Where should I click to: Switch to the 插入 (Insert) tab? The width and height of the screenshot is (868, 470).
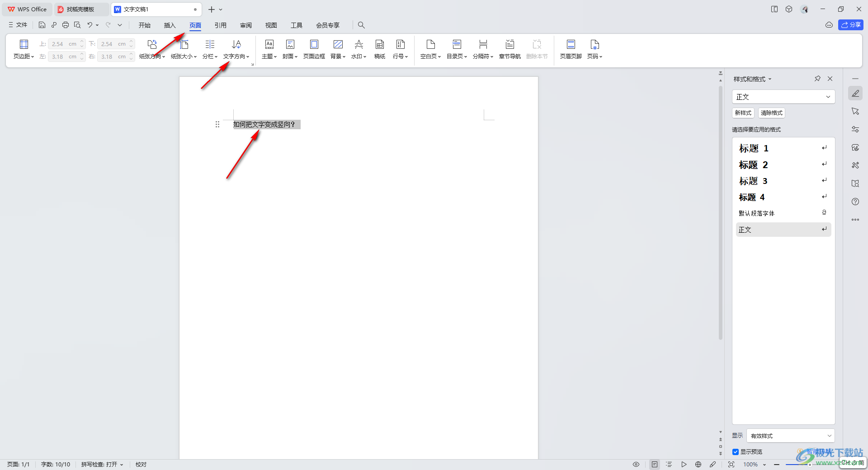[x=170, y=25]
